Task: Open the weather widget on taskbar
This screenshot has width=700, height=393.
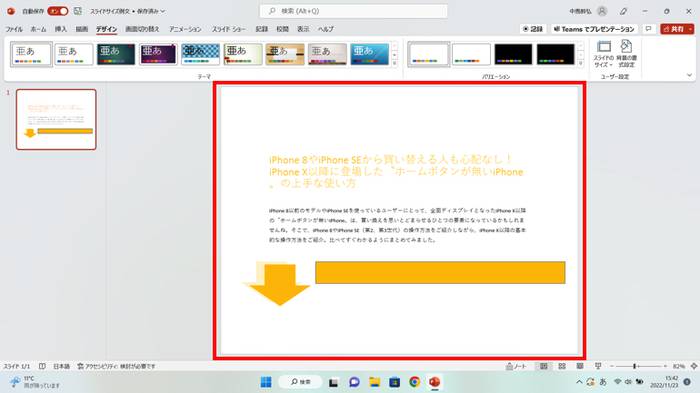Action: click(35, 382)
